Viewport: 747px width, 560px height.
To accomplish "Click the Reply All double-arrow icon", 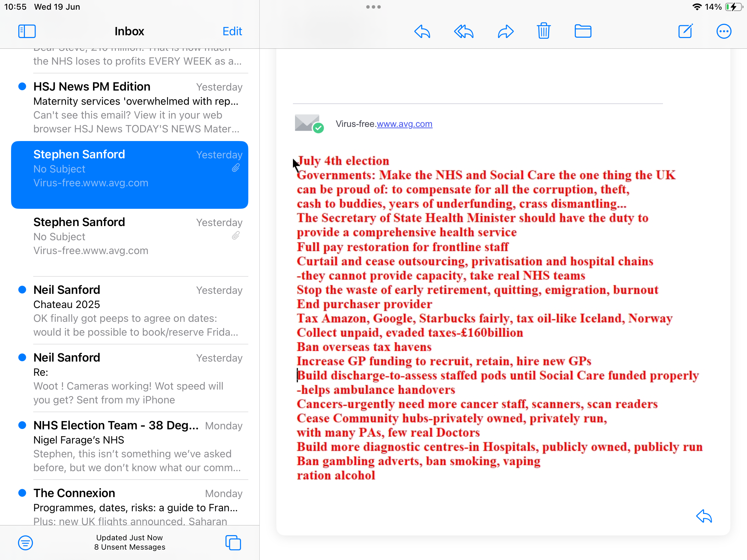I will 463,31.
